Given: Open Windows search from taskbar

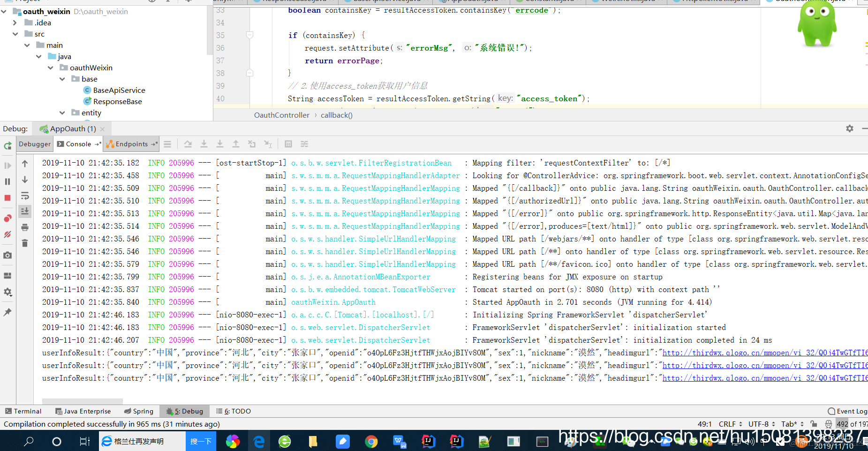Looking at the screenshot, I should click(29, 441).
